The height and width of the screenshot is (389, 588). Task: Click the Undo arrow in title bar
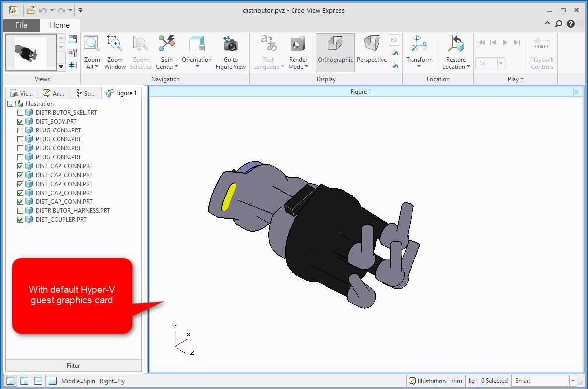pyautogui.click(x=43, y=11)
